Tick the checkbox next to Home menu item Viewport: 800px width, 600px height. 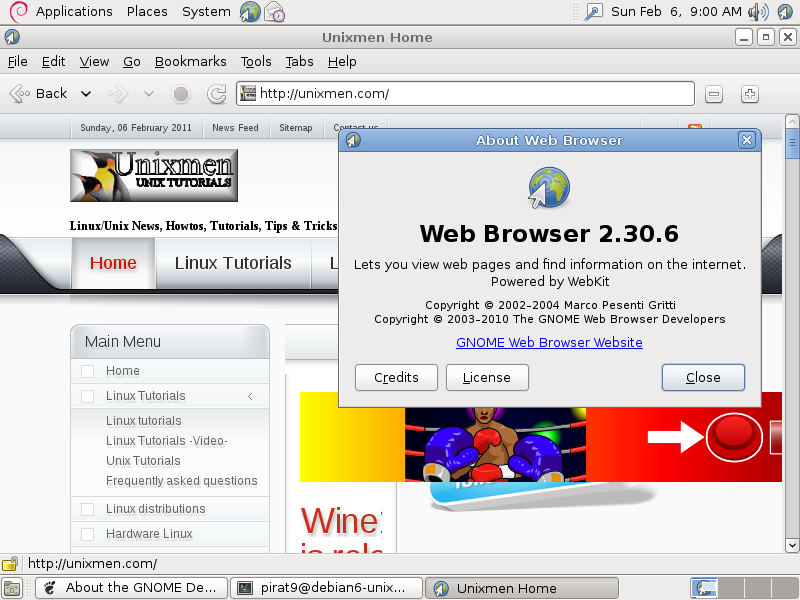88,371
